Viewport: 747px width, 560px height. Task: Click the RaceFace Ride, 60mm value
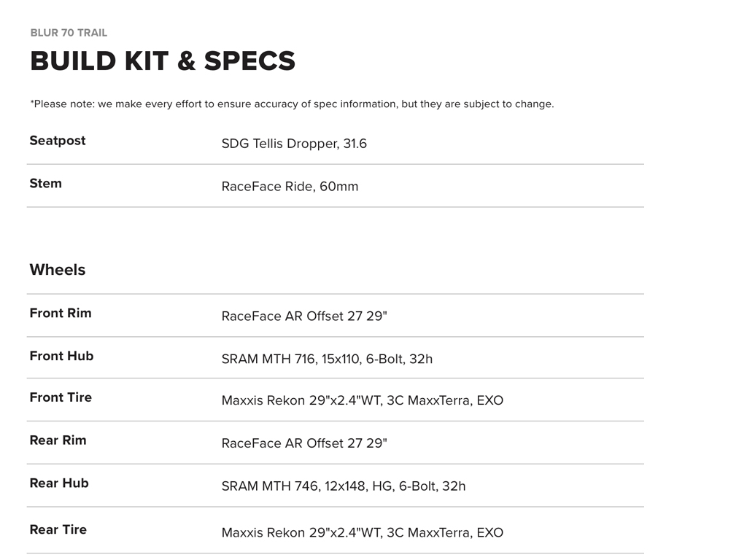(x=290, y=187)
